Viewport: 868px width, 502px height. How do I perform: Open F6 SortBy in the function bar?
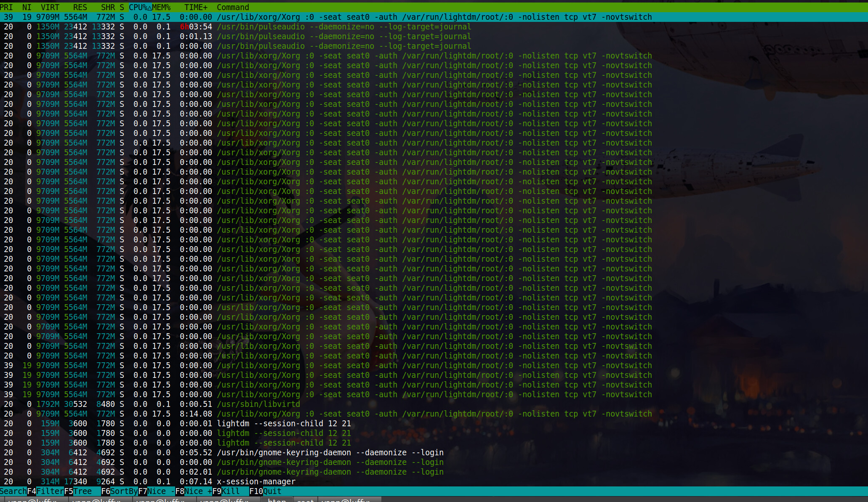(x=120, y=491)
